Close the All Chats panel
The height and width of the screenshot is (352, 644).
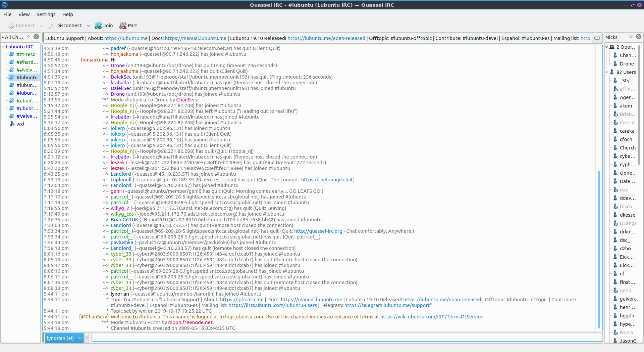point(36,37)
